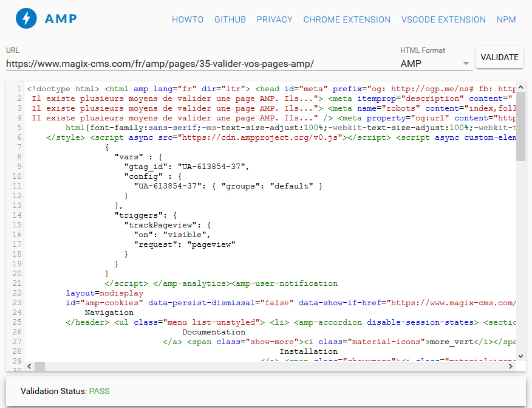Viewport: 532px width, 408px height.
Task: Click the "triggers" line in code
Action: coord(146,215)
